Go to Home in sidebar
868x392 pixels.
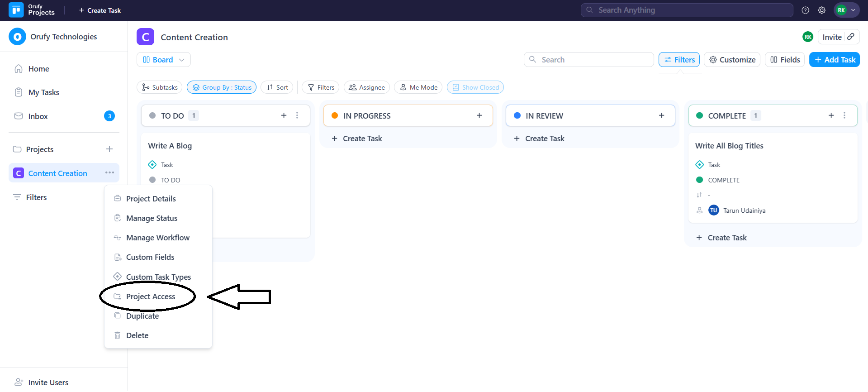(32, 69)
